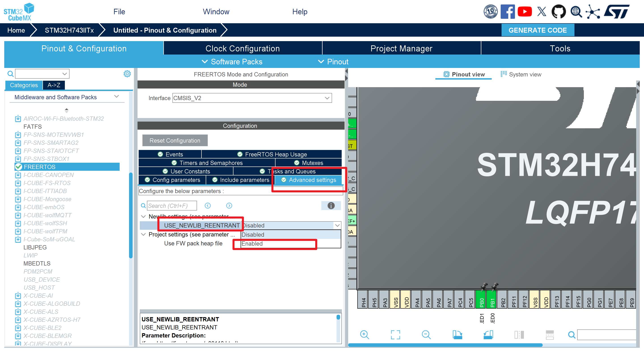The height and width of the screenshot is (352, 644).
Task: Open the YouTube icon link
Action: click(x=525, y=11)
